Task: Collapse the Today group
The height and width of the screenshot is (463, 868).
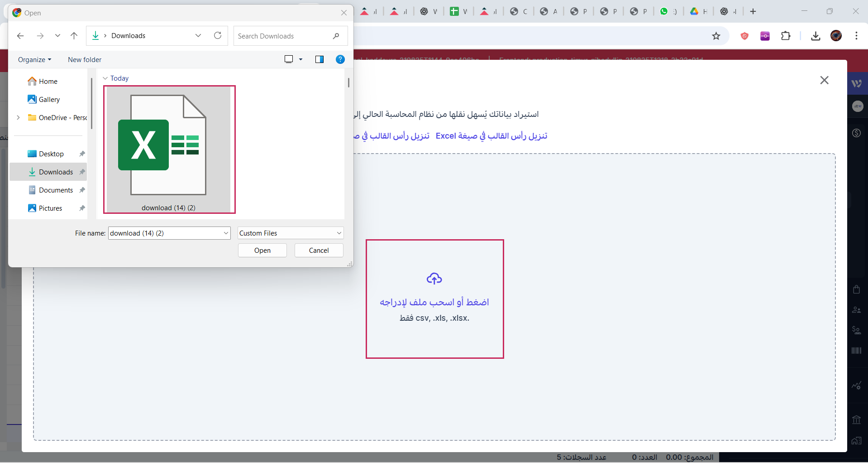Action: pos(105,78)
